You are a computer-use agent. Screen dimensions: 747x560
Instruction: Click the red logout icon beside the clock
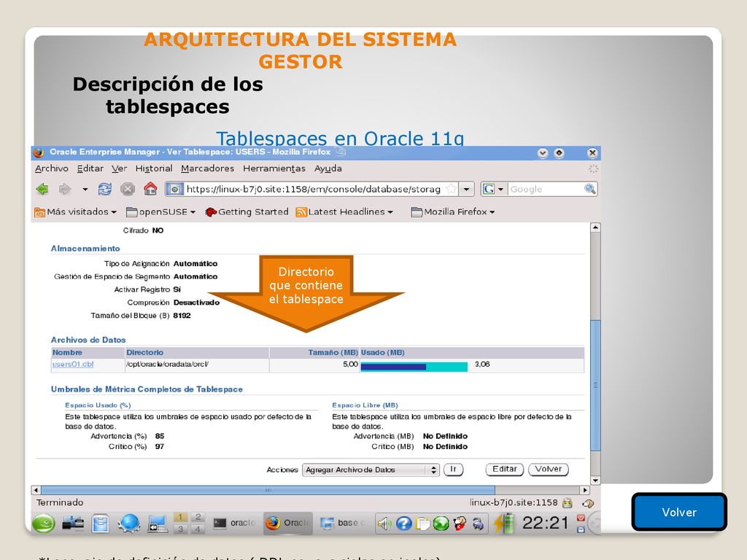[581, 518]
